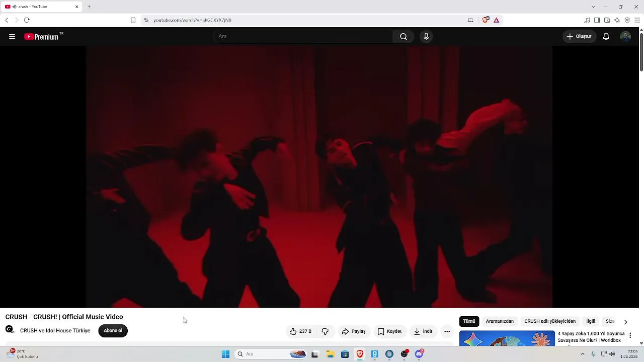Show hidden system tray icons
644x362 pixels.
click(x=583, y=354)
